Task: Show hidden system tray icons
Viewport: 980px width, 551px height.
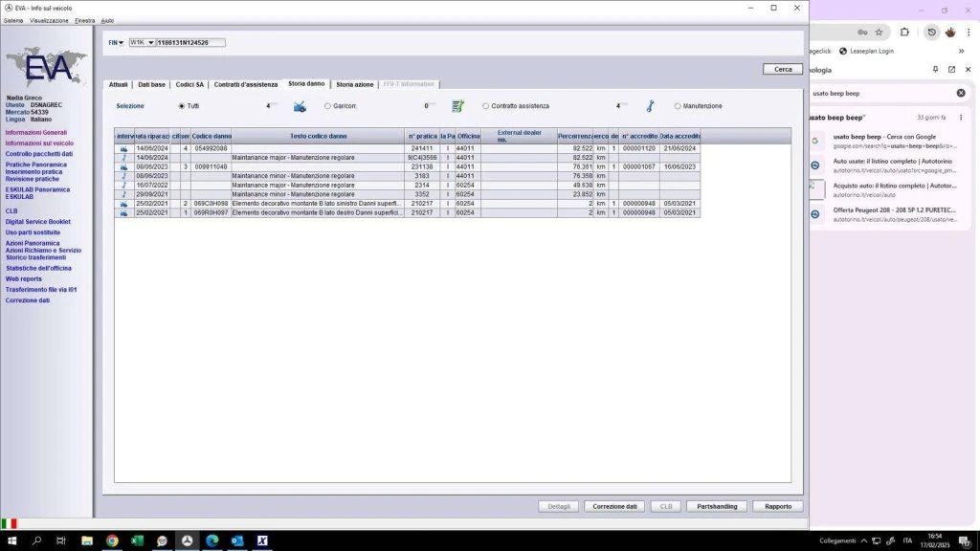Action: point(864,540)
